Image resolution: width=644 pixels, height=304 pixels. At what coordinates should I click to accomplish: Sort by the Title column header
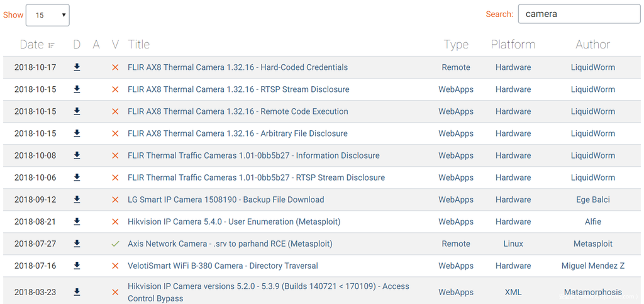tap(138, 45)
